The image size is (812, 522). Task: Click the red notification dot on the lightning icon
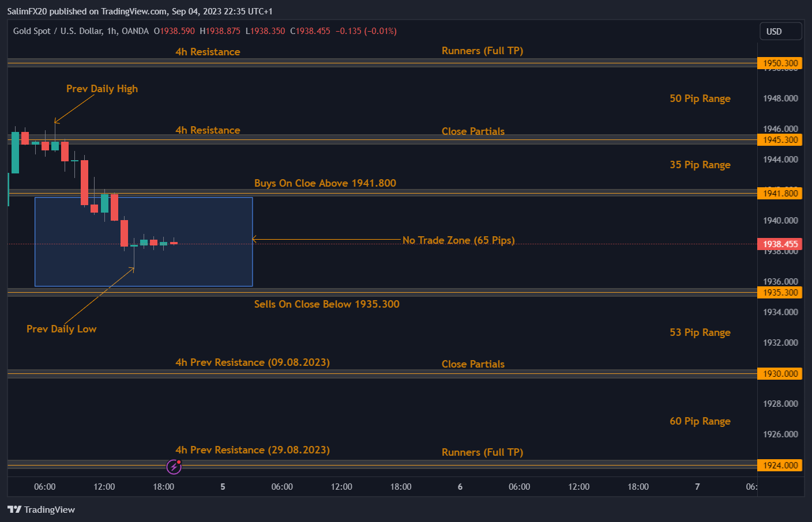click(x=179, y=462)
